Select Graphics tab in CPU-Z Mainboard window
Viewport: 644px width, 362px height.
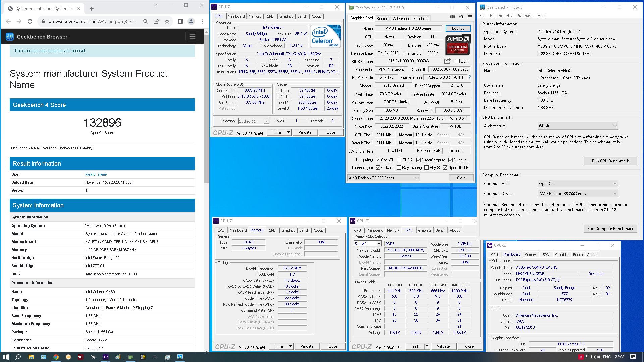562,255
